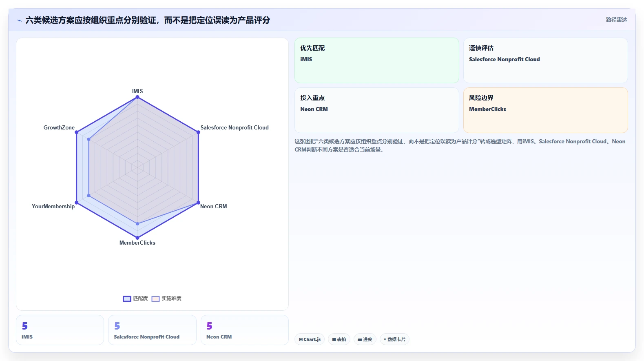Screen dimensions: 644x361
Task: Click the Salesforce Nonprofit Cloud radar axis label
Action: click(x=235, y=127)
